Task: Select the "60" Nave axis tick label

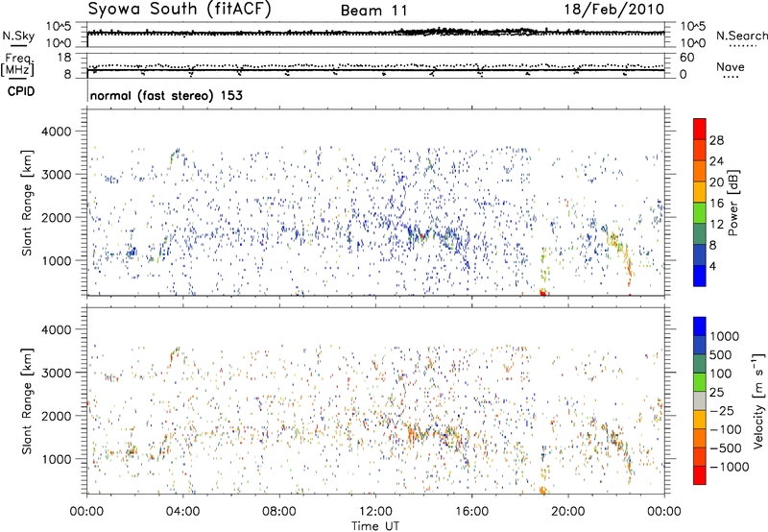Action: coord(686,58)
